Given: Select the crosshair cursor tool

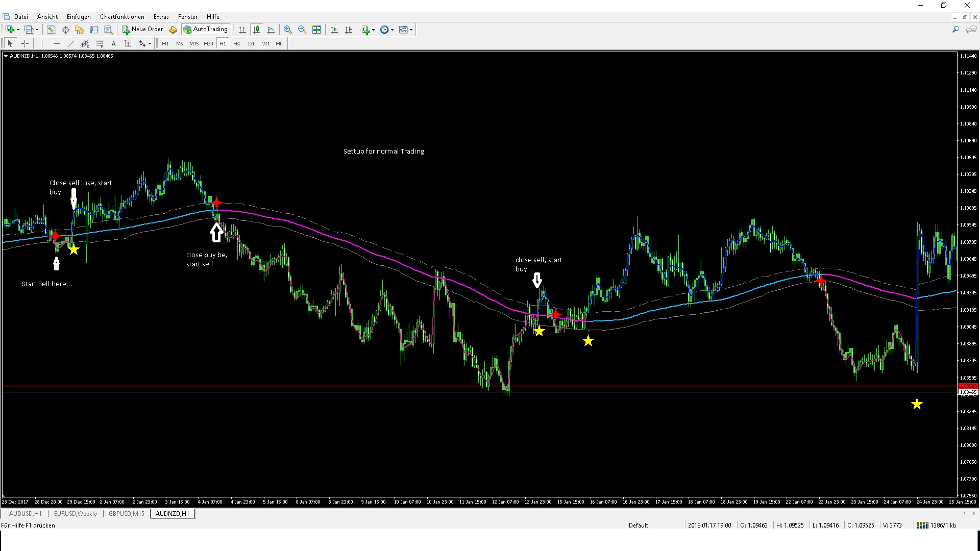Looking at the screenshot, I should click(24, 43).
